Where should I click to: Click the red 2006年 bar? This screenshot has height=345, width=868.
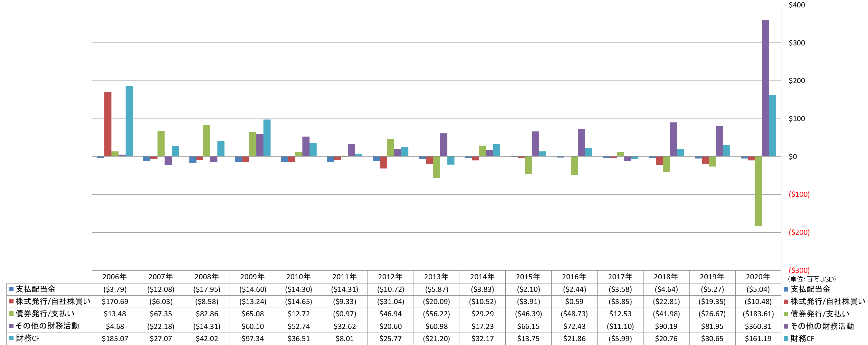pos(108,124)
